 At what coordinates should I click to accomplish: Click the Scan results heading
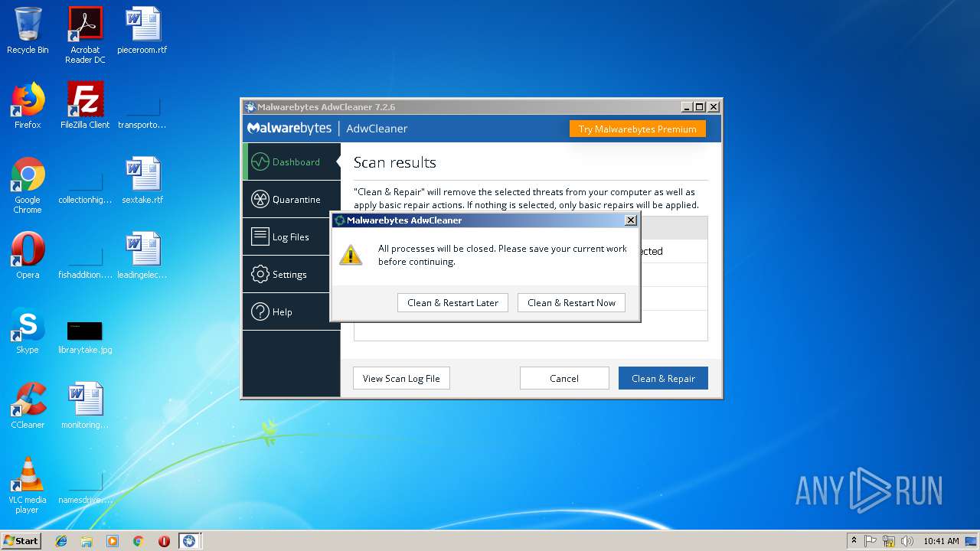tap(395, 162)
